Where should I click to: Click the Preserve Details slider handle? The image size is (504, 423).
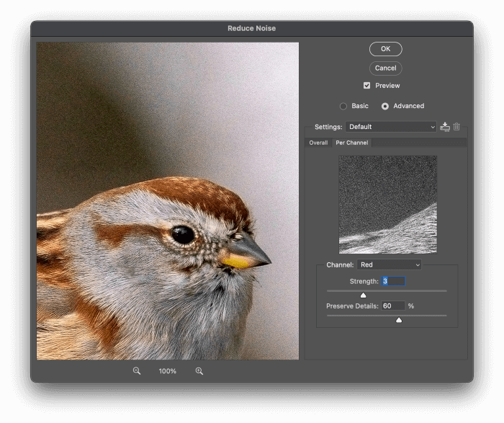click(399, 319)
